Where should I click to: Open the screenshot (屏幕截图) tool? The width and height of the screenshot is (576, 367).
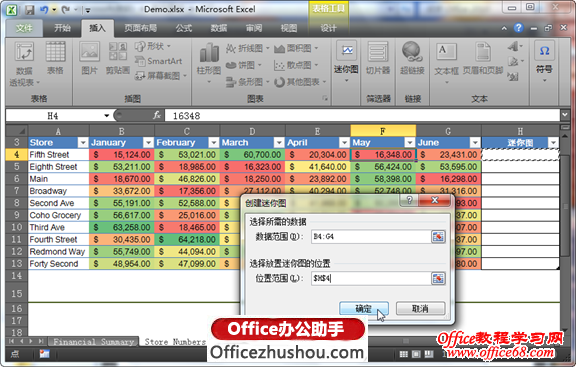[x=161, y=76]
